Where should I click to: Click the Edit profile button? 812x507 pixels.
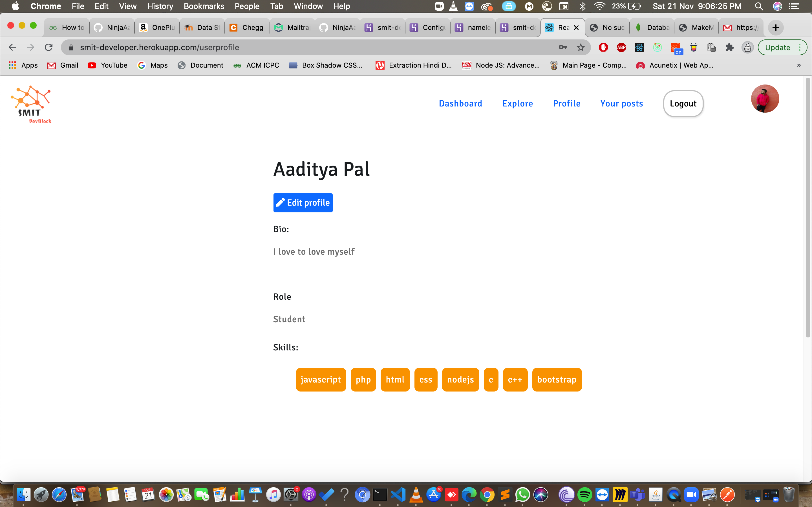pos(303,203)
